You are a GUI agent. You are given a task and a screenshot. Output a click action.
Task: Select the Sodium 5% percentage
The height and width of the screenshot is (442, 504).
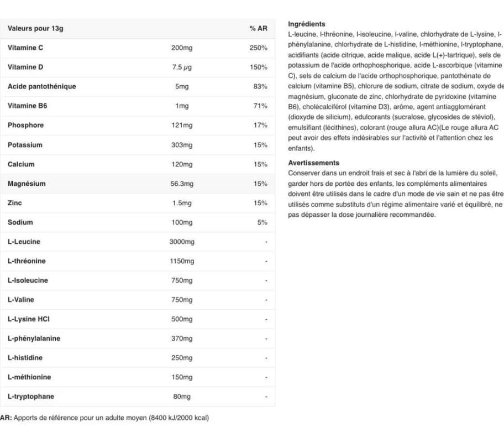click(262, 222)
